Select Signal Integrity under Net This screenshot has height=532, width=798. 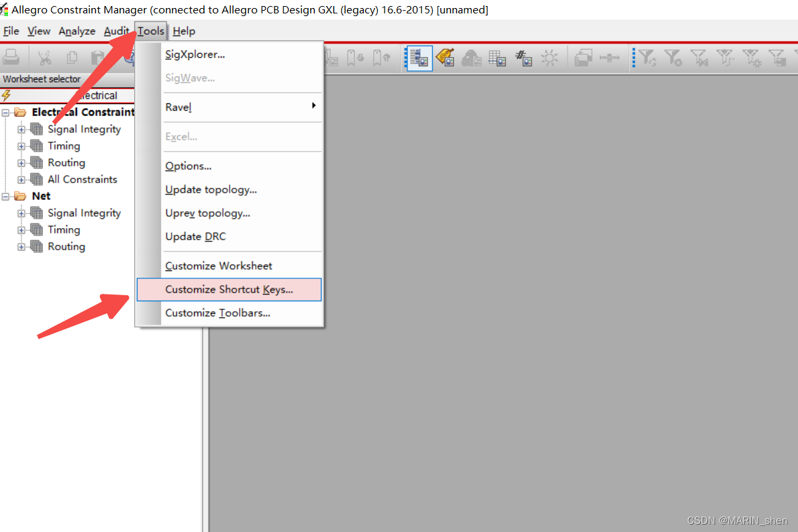(84, 213)
